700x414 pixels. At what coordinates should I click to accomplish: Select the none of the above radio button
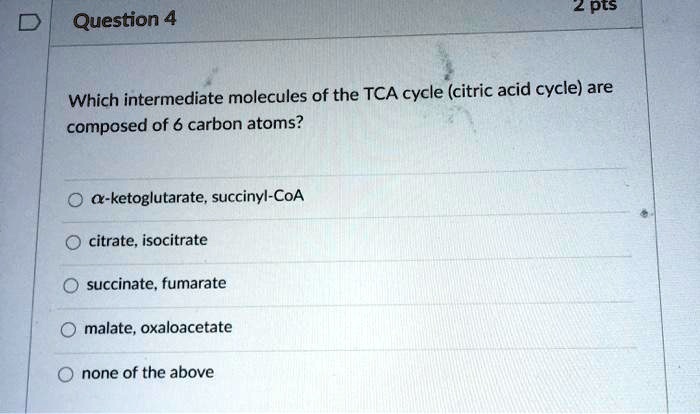65,374
